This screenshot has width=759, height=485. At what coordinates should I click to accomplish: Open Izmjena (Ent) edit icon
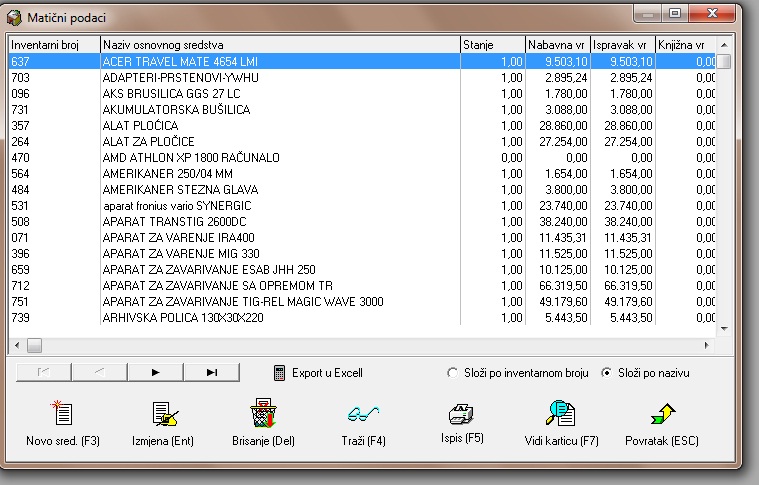165,414
